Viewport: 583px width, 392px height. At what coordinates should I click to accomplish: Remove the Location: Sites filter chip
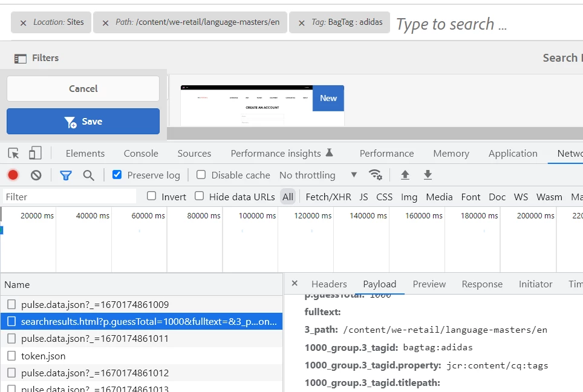(23, 23)
